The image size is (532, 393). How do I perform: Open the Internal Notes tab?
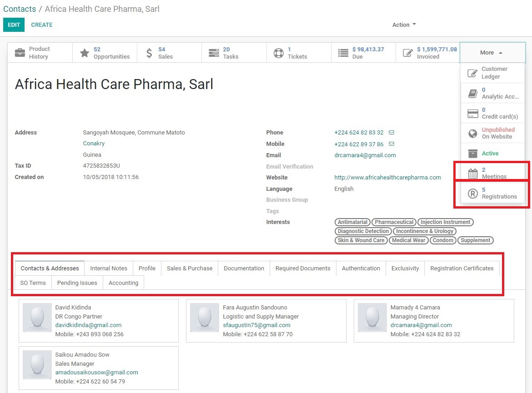point(109,268)
